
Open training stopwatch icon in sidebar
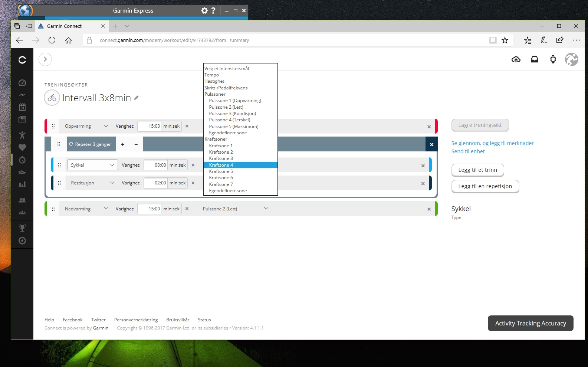[x=22, y=160]
